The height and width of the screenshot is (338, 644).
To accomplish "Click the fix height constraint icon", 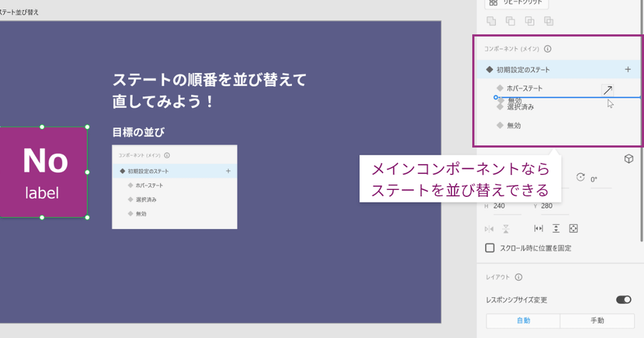I will 556,228.
